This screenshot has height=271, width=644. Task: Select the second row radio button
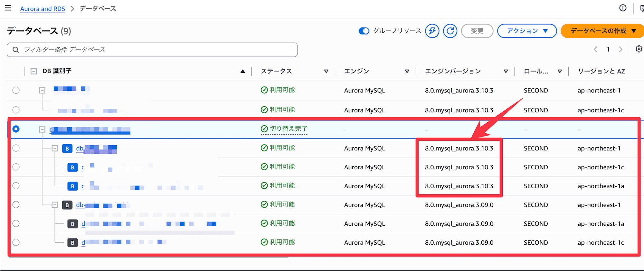(x=16, y=110)
